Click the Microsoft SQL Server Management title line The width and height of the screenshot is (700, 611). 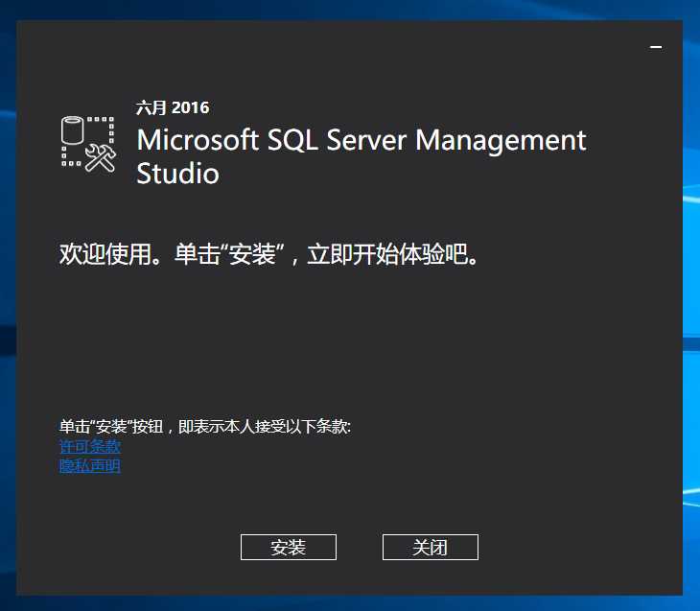361,140
